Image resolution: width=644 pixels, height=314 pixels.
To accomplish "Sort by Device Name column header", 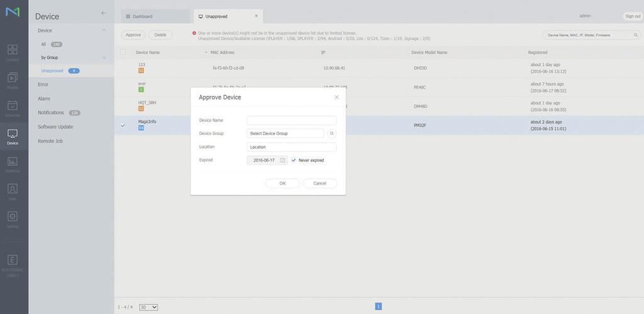I will tap(148, 53).
